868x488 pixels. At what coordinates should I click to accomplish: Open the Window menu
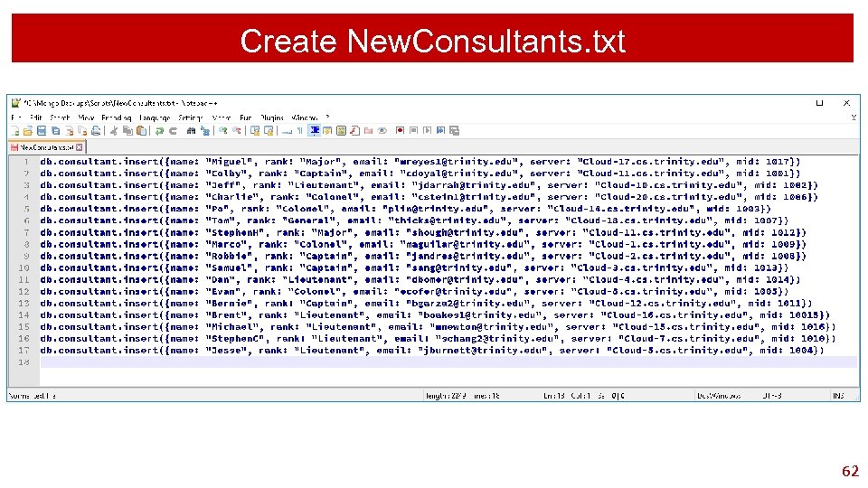pos(304,117)
